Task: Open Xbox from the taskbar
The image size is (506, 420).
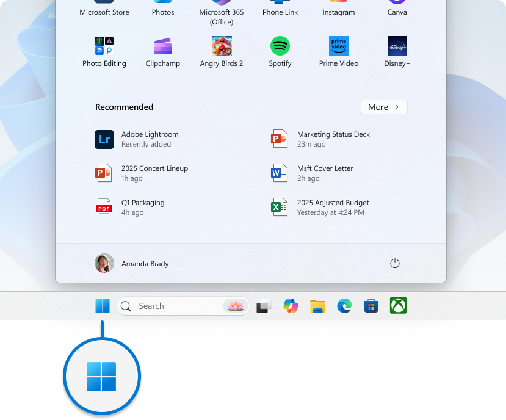Action: click(398, 306)
